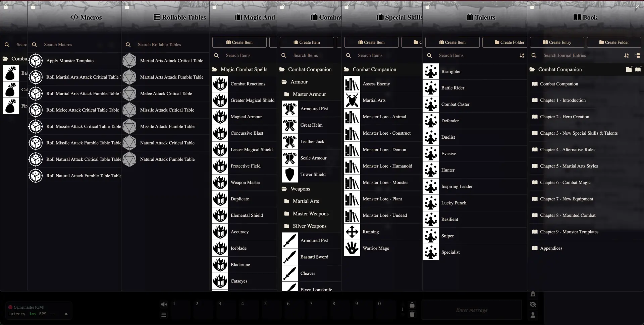Click the hotbar trash clear icon

point(412,315)
